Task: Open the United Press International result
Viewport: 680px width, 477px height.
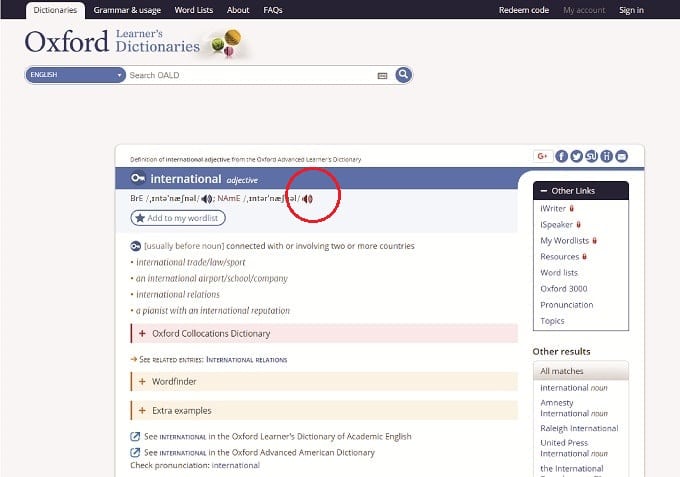Action: [x=574, y=448]
